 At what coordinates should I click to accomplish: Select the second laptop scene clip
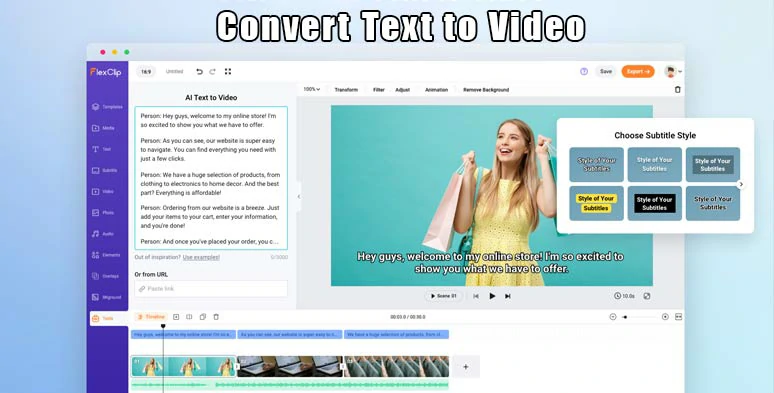tap(290, 367)
